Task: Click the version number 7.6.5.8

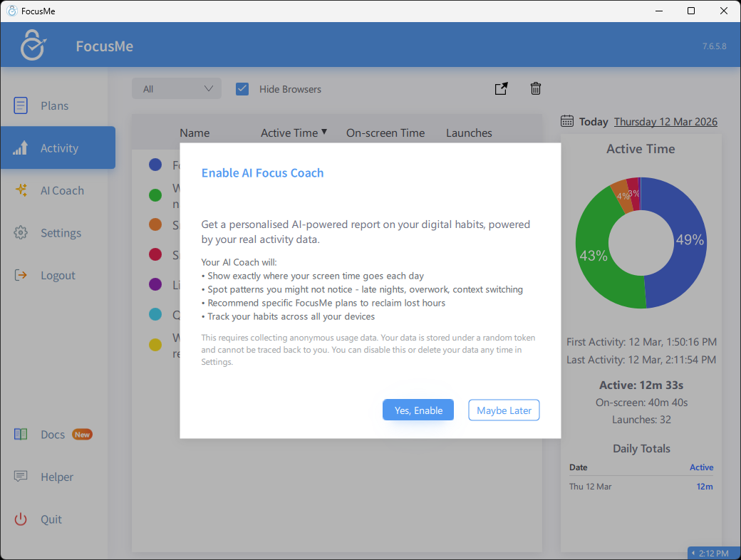Action: 714,46
